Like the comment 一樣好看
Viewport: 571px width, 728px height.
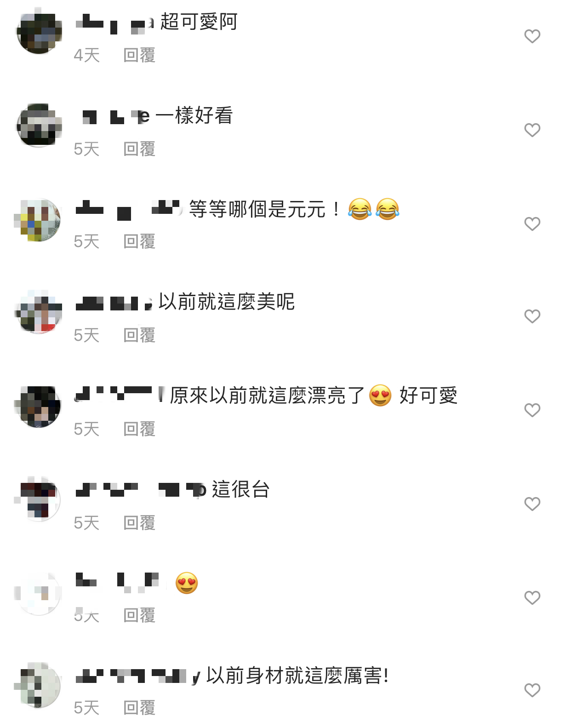point(532,130)
